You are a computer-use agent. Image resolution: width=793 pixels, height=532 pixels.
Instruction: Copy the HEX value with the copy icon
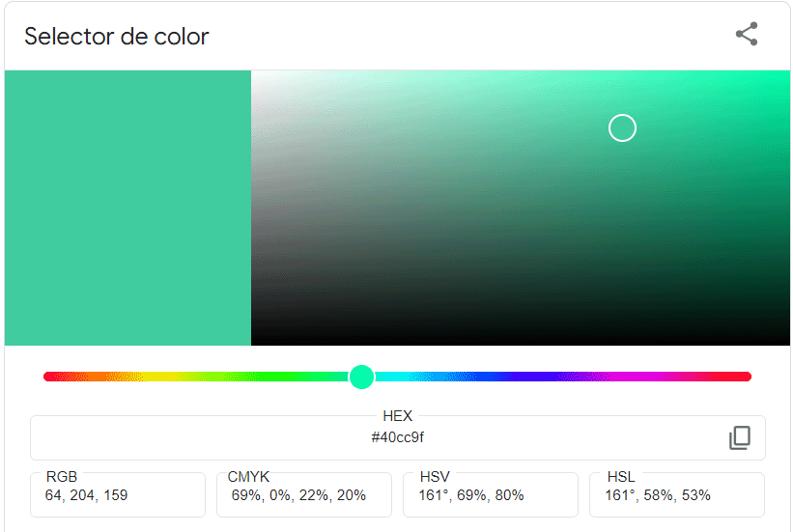click(x=739, y=438)
